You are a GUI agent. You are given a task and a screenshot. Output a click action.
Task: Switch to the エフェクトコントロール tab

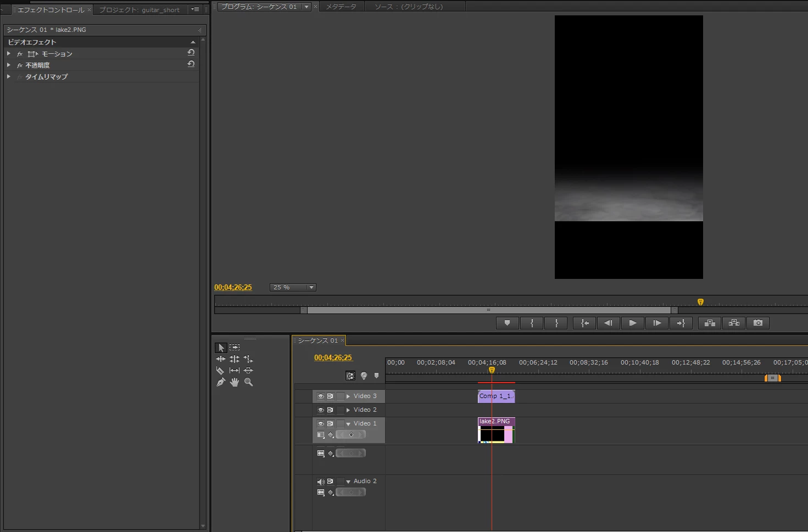[51, 10]
